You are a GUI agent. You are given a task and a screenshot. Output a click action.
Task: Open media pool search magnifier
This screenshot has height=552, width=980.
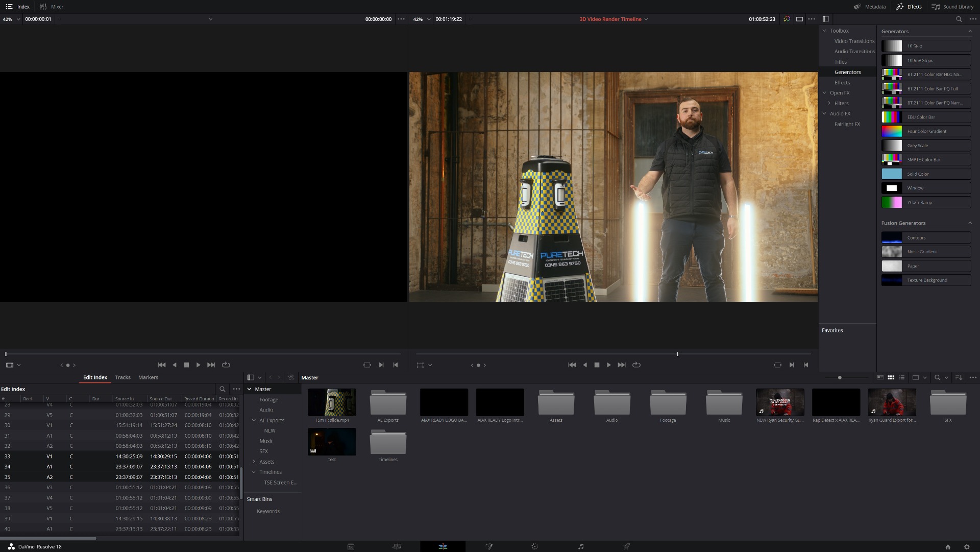tap(937, 377)
